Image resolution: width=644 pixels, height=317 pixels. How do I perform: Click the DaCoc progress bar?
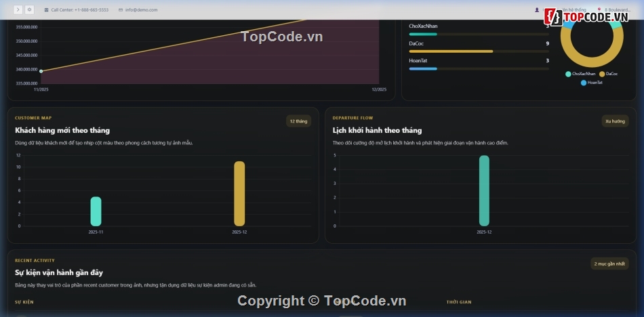click(x=479, y=51)
